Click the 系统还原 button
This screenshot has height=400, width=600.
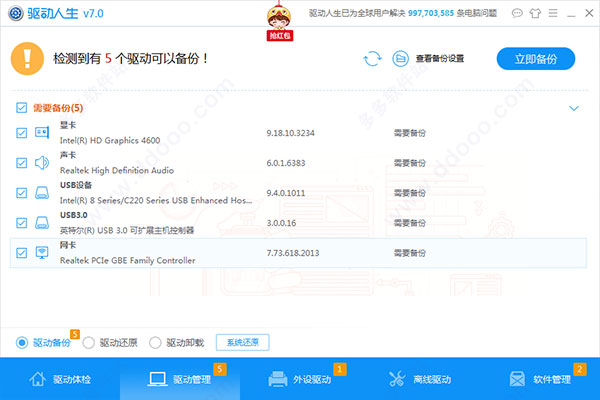tap(243, 342)
